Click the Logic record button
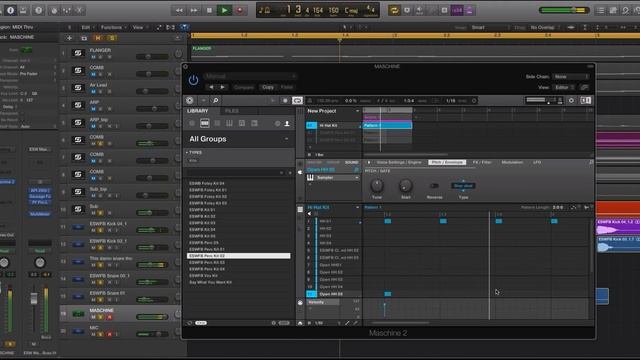 coord(240,10)
